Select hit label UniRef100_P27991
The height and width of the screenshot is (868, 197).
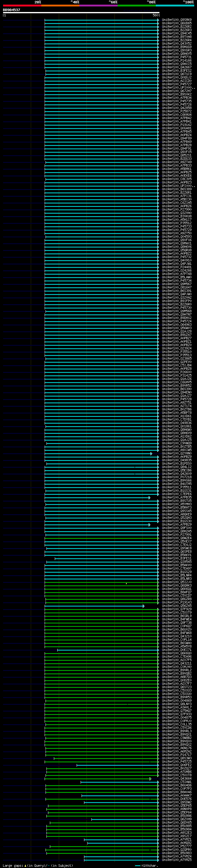pos(177,535)
